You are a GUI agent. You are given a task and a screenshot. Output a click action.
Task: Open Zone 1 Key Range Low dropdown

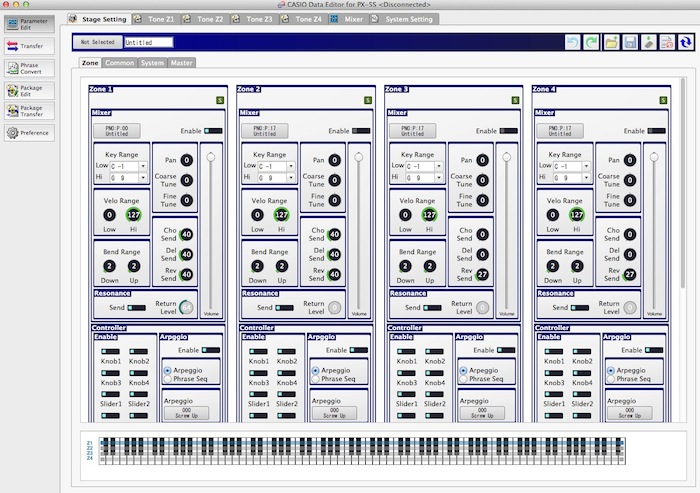[x=143, y=166]
